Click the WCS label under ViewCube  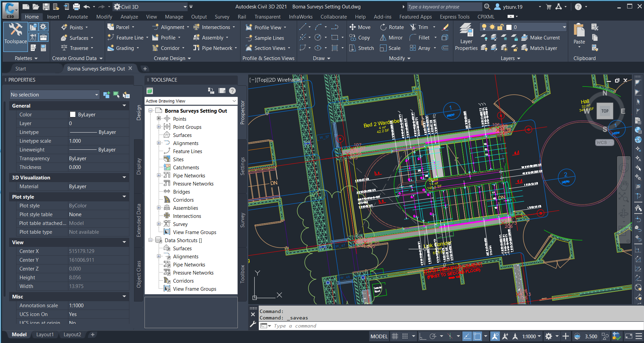coord(605,142)
